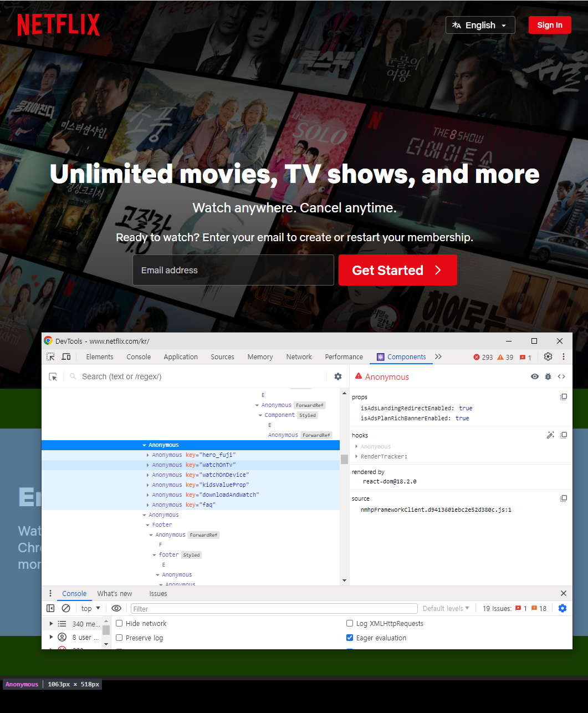Select the faq component row
588x713 pixels.
[191, 505]
